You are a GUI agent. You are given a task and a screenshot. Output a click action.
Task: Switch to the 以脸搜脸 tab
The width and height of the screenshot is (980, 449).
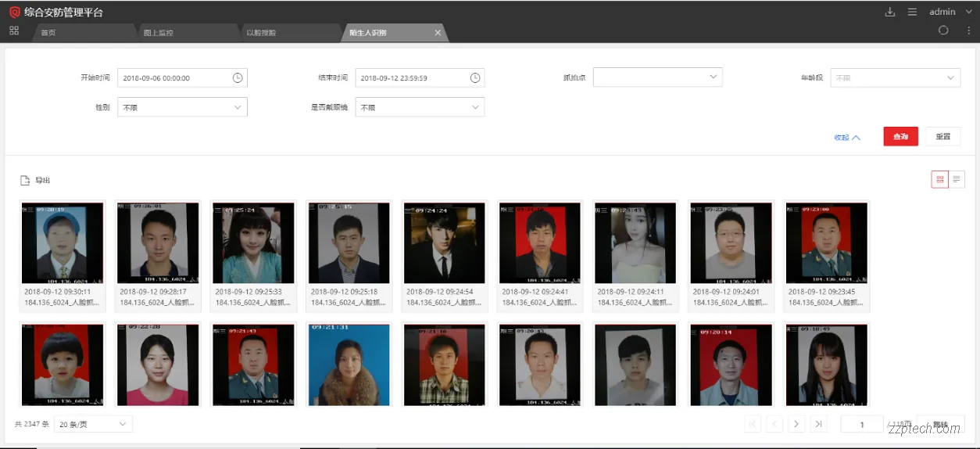[x=261, y=33]
